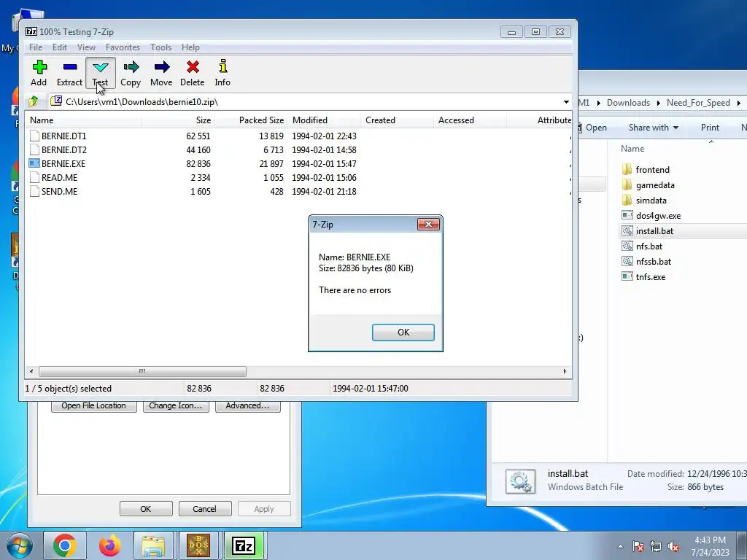Click Print in the Explorer toolbar

click(710, 127)
